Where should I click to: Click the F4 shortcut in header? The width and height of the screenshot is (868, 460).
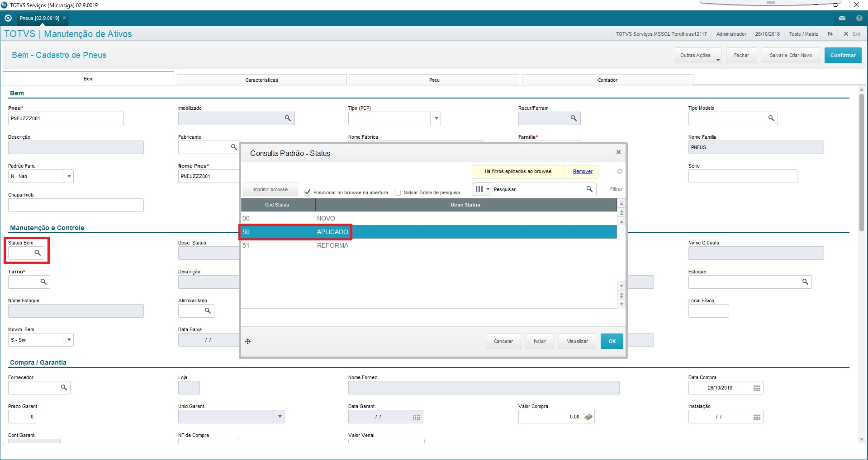(830, 34)
